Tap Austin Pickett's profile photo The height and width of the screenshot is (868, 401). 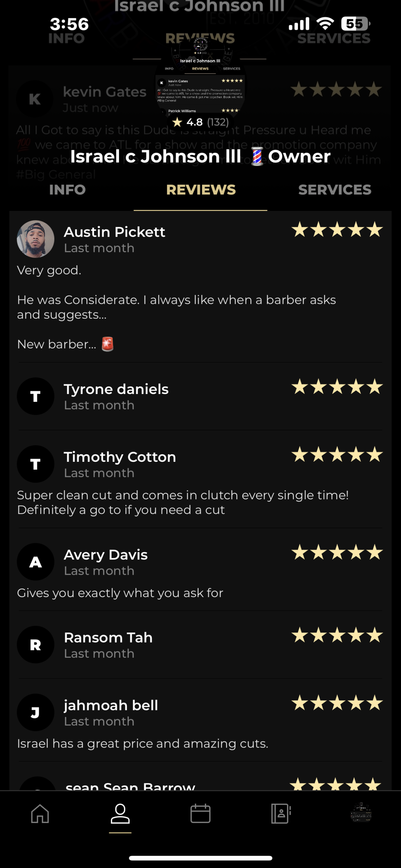point(36,239)
